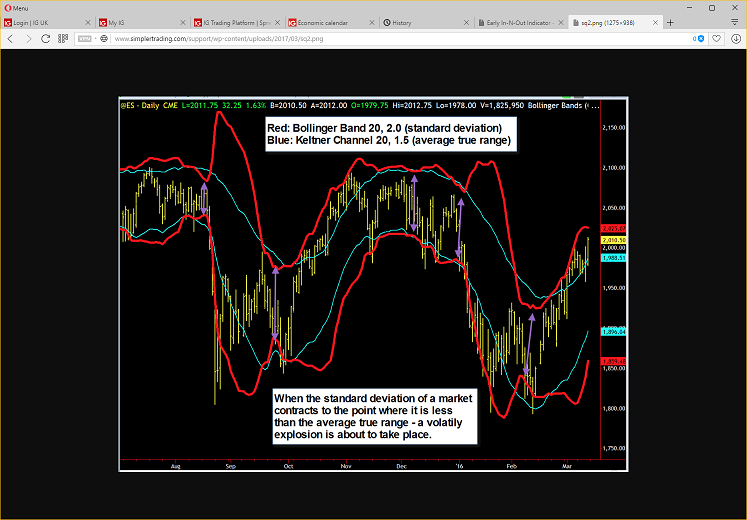Bookmark page with heart icon
This screenshot has height=520, width=747.
[717, 39]
